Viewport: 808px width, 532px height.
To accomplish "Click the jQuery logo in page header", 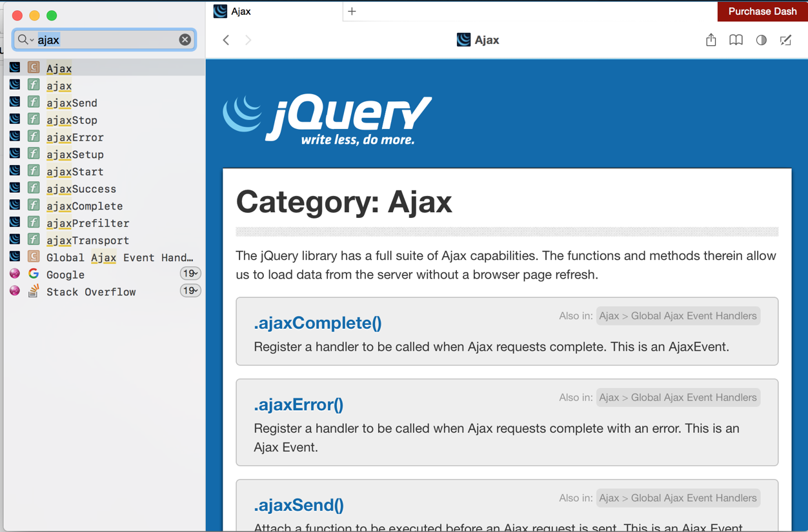I will tap(328, 119).
